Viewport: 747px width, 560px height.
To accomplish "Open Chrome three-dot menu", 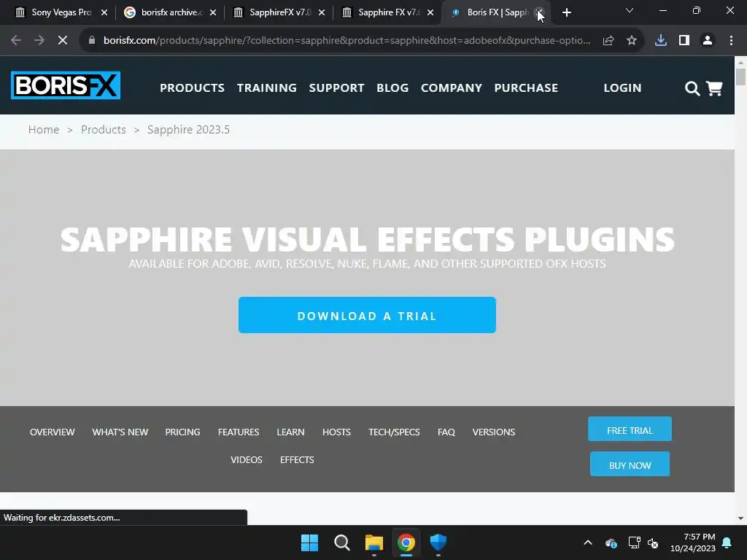I will coord(731,41).
